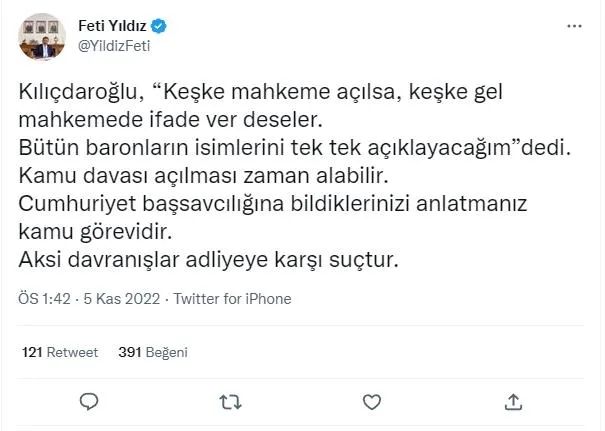Open the three-dot more options menu
This screenshot has width=605, height=431.
tap(572, 28)
